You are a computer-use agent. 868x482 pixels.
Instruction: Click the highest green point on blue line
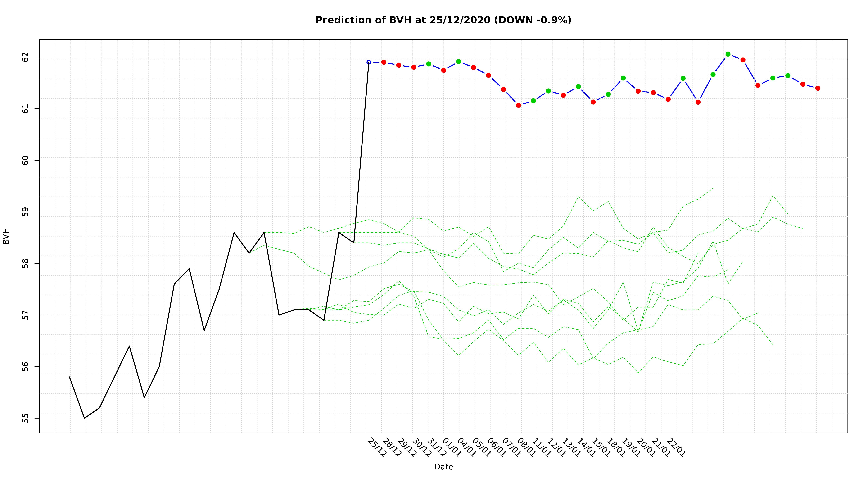(x=728, y=54)
